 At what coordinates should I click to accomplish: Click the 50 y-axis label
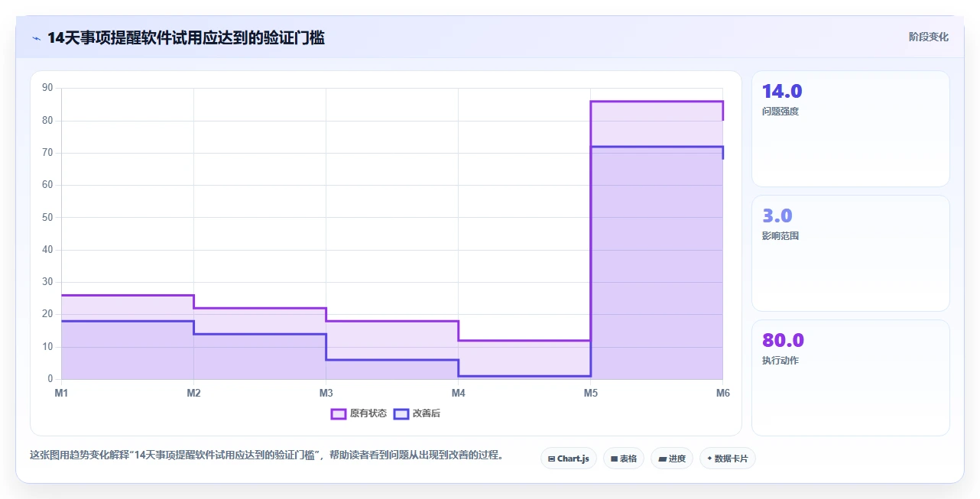tap(47, 217)
